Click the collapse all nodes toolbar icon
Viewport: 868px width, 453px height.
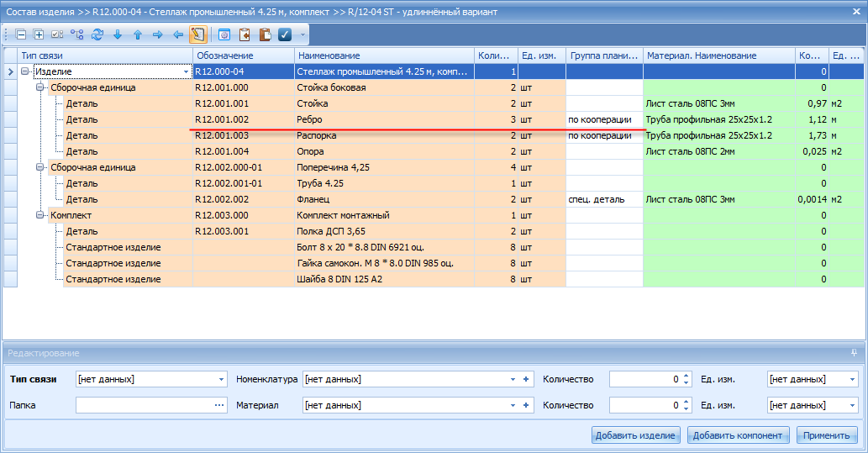click(x=21, y=35)
